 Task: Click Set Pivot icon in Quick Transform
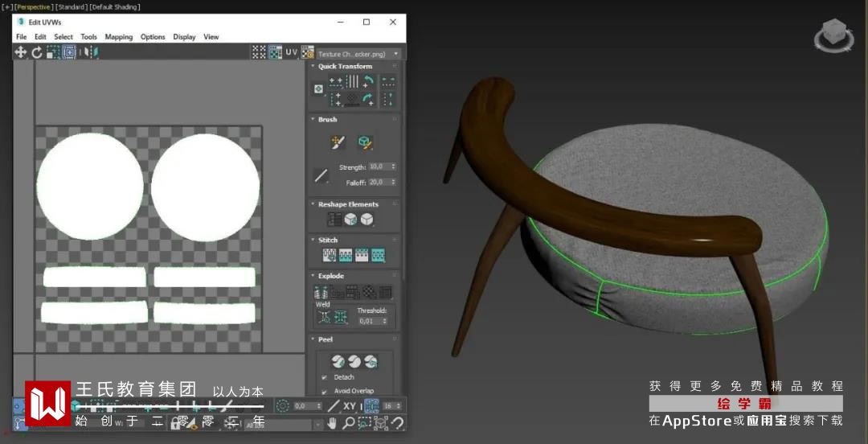(318, 88)
